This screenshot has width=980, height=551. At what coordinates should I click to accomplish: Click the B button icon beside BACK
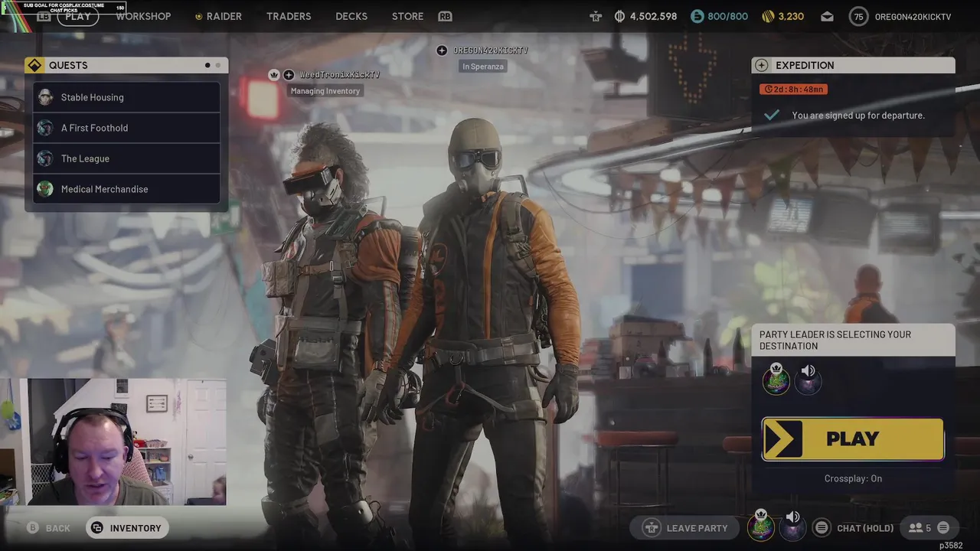[33, 528]
